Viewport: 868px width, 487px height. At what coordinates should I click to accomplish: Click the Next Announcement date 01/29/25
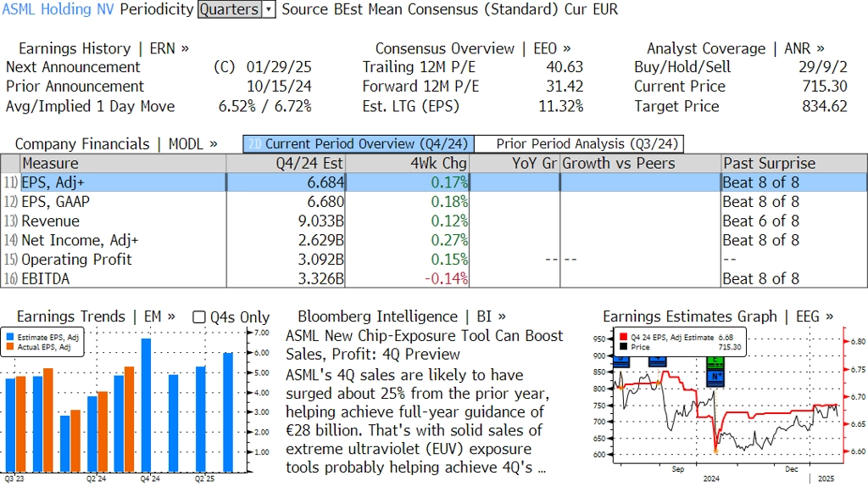[x=279, y=67]
